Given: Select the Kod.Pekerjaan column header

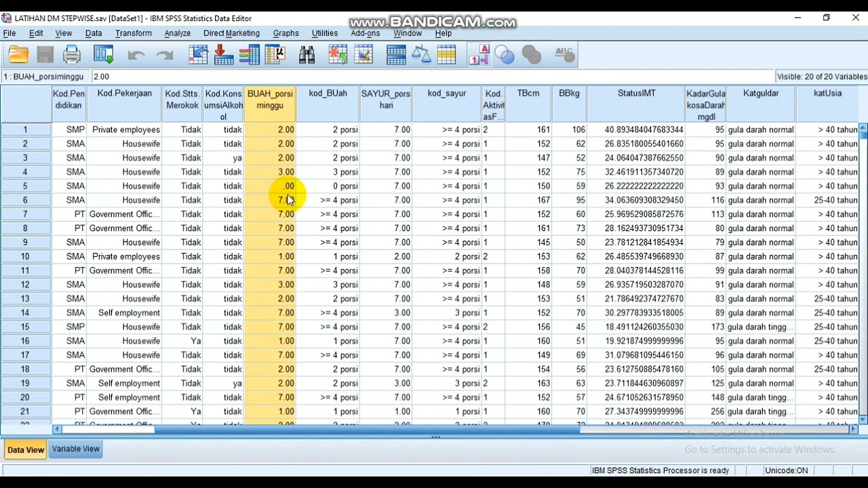Looking at the screenshot, I should pos(124,104).
